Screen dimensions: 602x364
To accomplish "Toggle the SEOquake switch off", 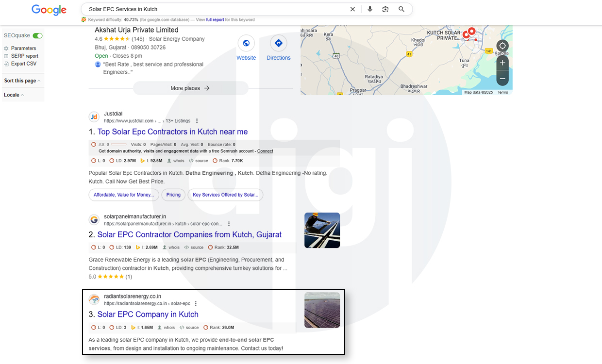I will click(x=37, y=36).
